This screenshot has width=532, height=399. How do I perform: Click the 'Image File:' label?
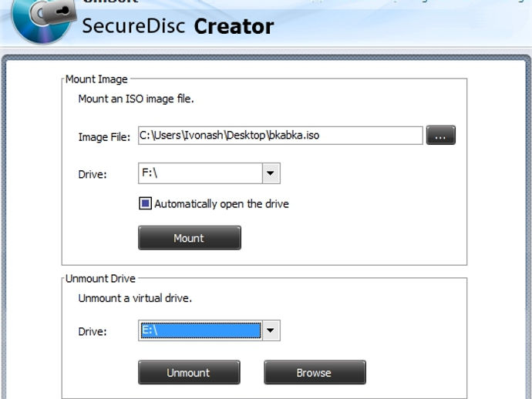click(x=104, y=137)
